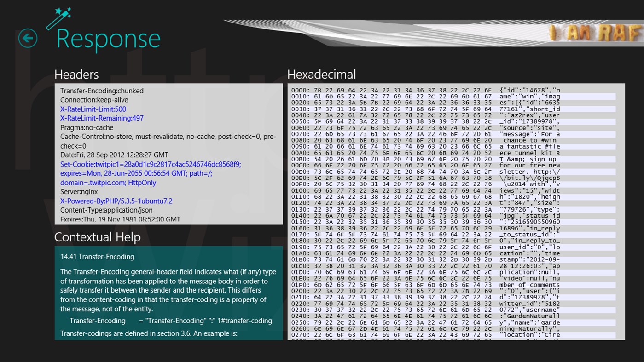The height and width of the screenshot is (362, 644).
Task: Select the Content-Type:application/json header line
Action: tap(106, 210)
